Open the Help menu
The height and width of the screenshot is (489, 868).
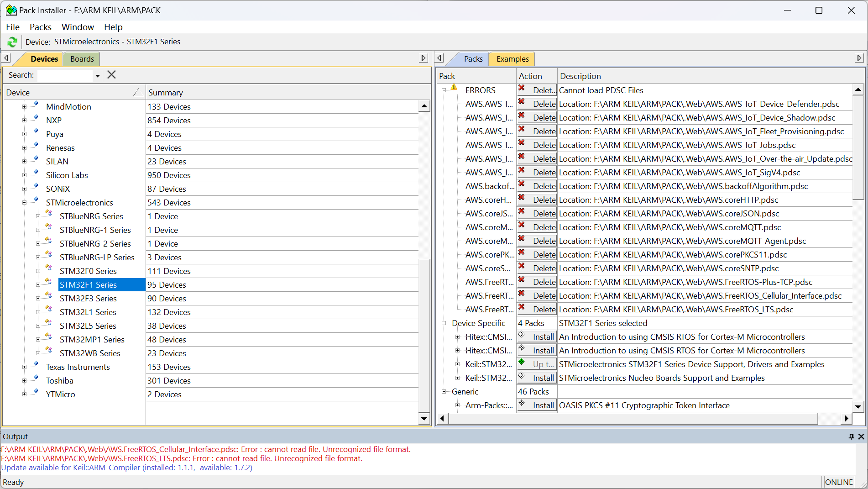coord(113,27)
